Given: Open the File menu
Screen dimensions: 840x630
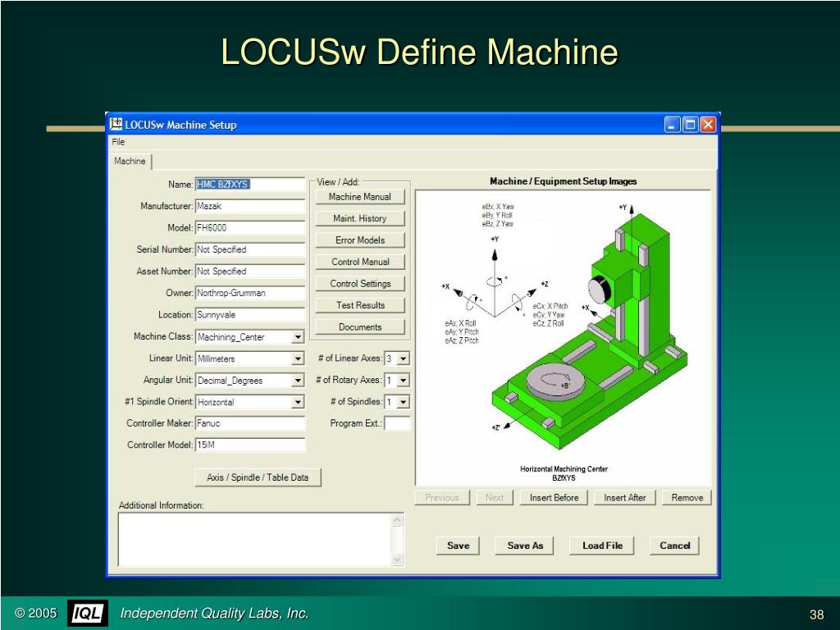Looking at the screenshot, I should (118, 142).
